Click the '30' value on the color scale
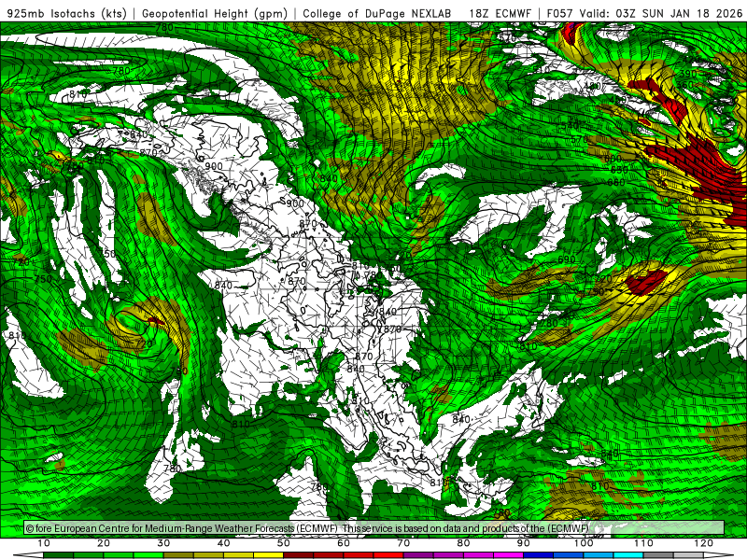The width and height of the screenshot is (747, 560). [x=163, y=543]
